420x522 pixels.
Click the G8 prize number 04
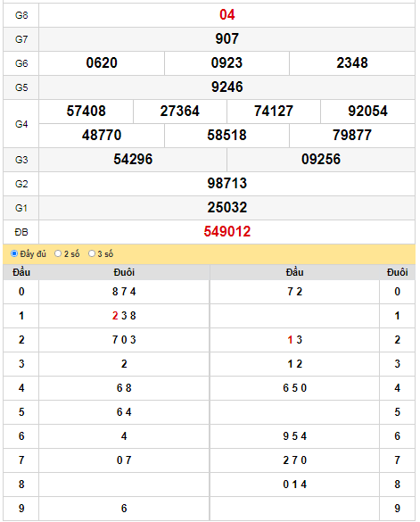click(227, 15)
